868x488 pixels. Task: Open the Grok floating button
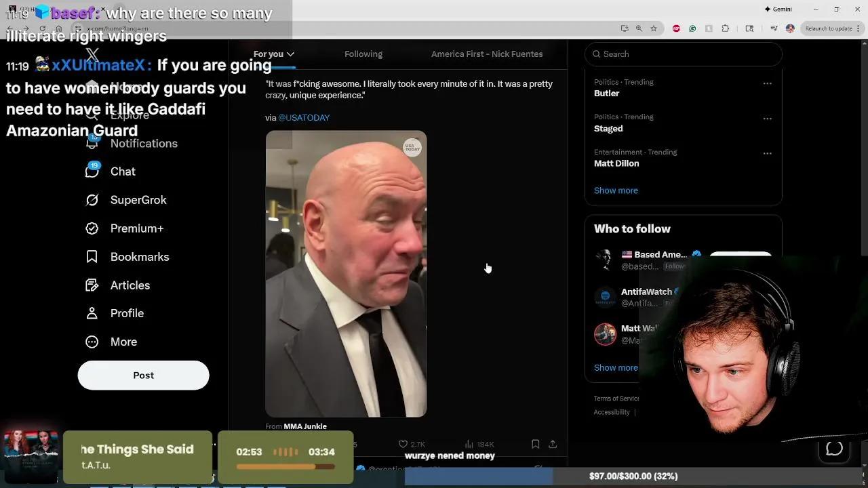[x=834, y=449]
